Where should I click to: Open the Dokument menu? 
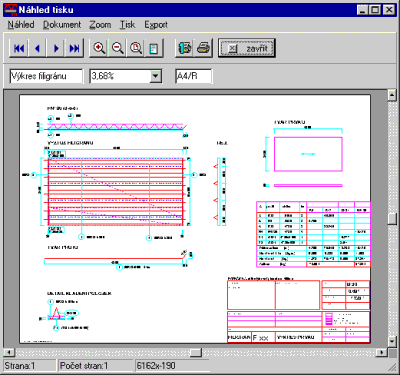[62, 25]
